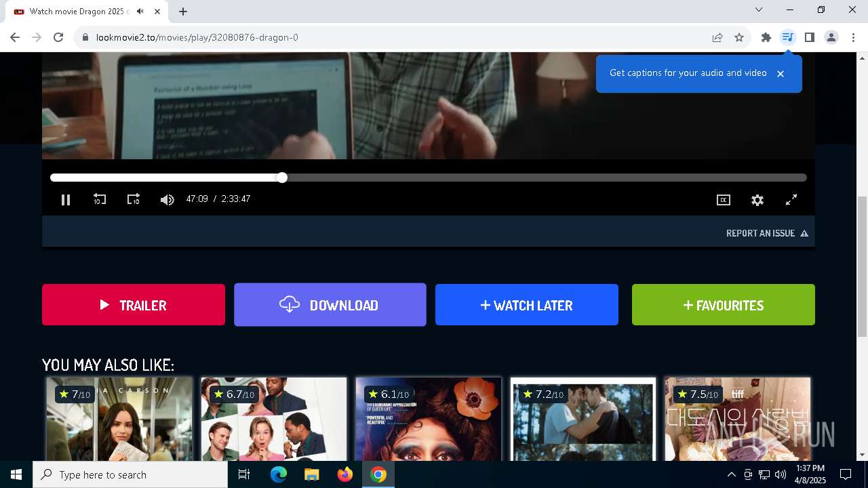Viewport: 868px width, 488px height.
Task: Open a new browser tab
Action: (x=183, y=12)
